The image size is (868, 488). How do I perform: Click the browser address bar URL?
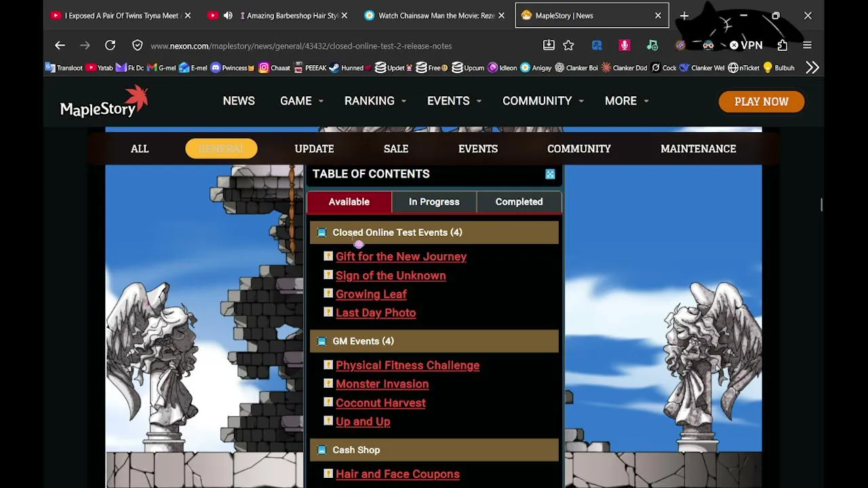pos(301,46)
